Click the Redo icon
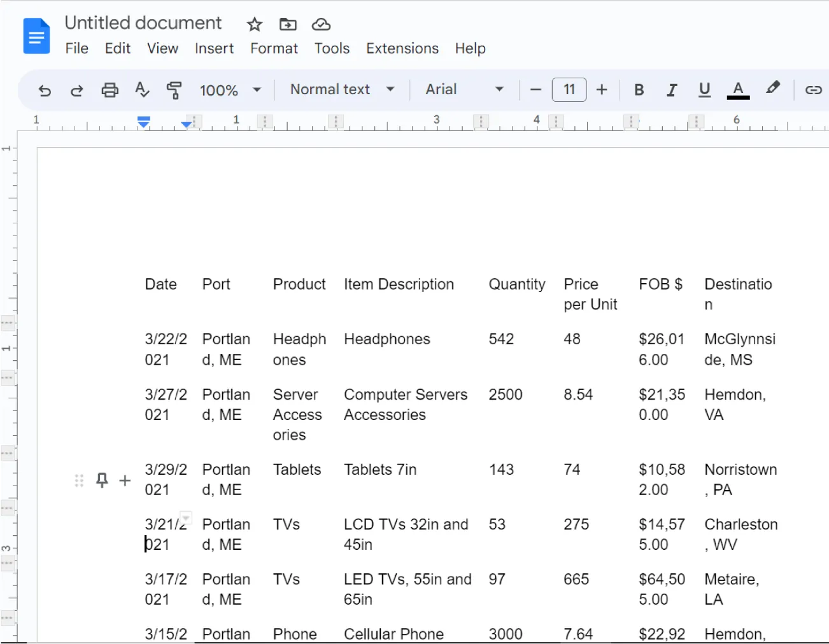 76,90
